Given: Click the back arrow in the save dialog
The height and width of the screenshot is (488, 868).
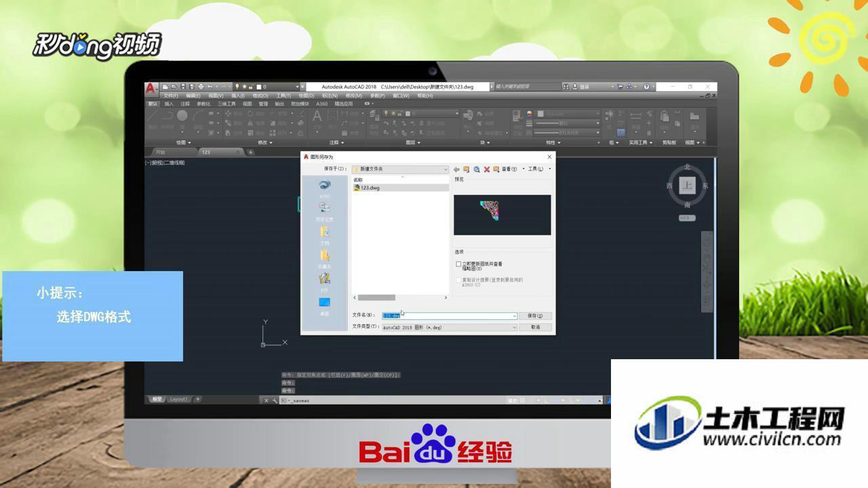Looking at the screenshot, I should [456, 169].
